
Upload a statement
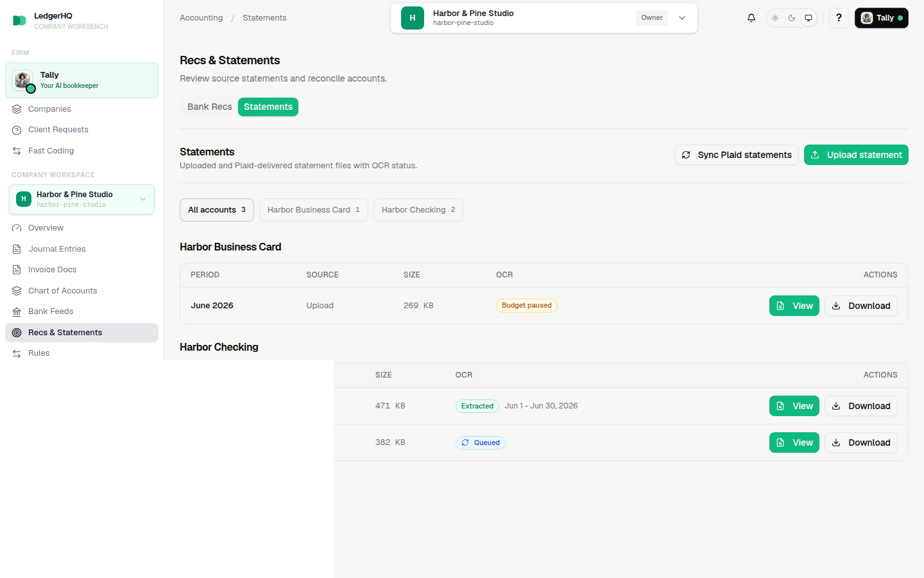[856, 155]
